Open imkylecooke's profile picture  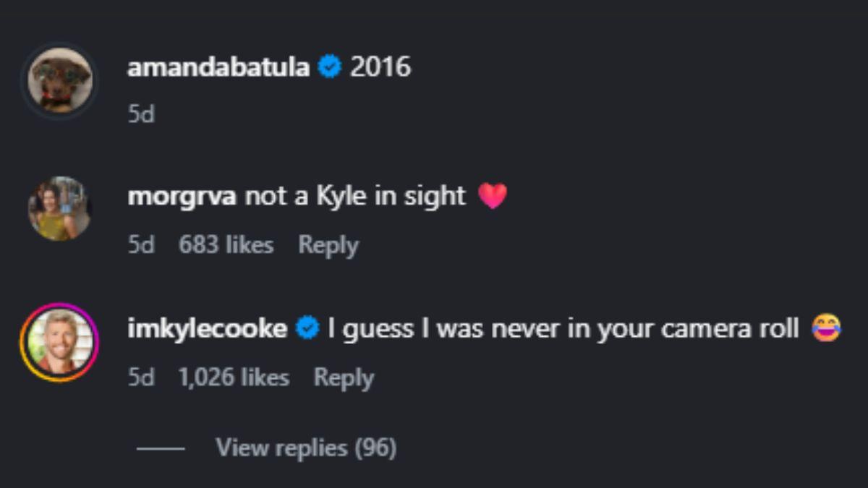point(60,339)
